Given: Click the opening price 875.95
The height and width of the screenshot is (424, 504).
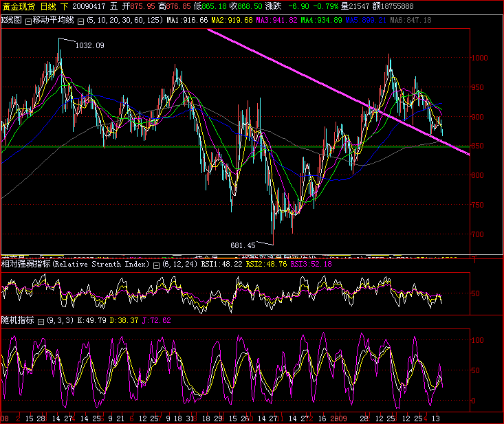Looking at the screenshot, I should 142,6.
